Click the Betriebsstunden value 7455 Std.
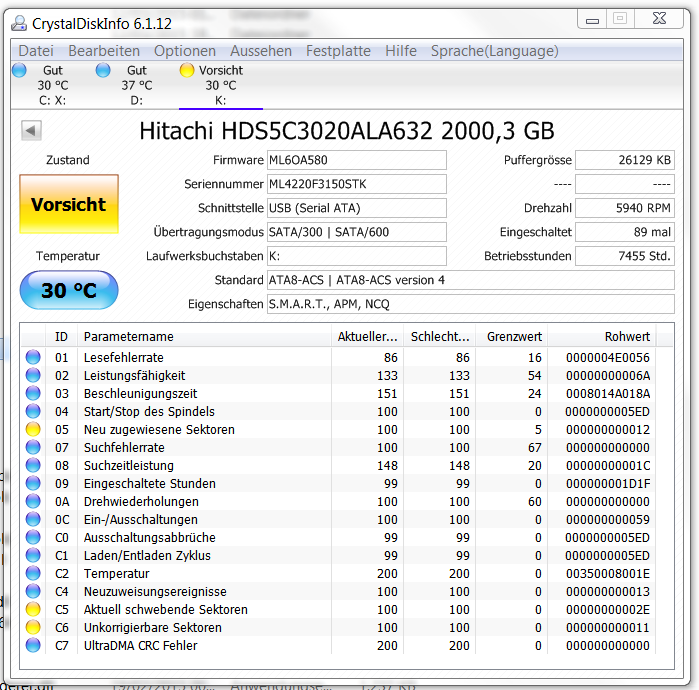The height and width of the screenshot is (690, 699). coord(625,256)
